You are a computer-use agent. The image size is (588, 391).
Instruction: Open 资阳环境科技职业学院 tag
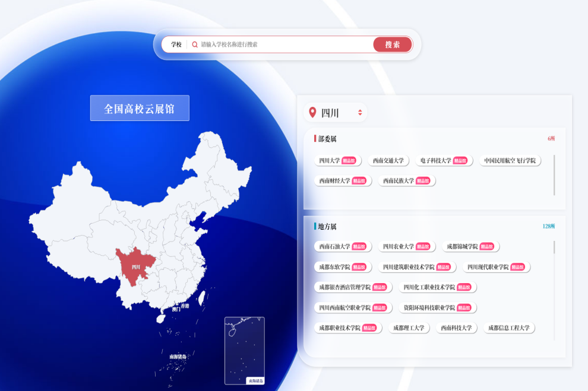[x=437, y=307]
